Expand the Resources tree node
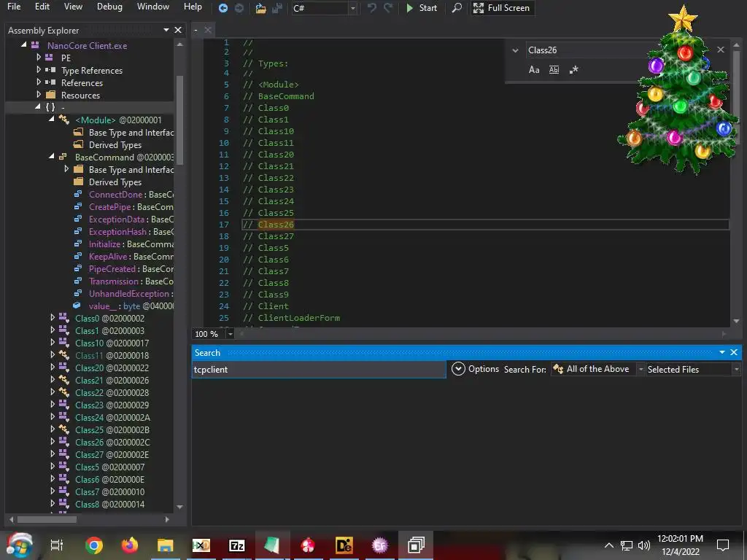 (39, 95)
